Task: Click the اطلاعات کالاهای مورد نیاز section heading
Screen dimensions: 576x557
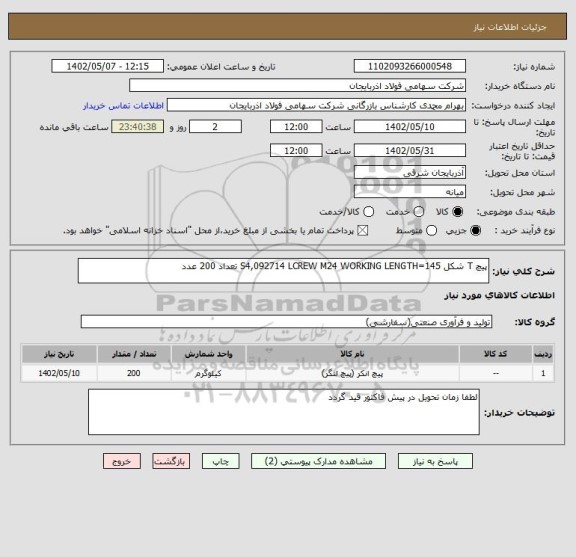Action: point(500,295)
